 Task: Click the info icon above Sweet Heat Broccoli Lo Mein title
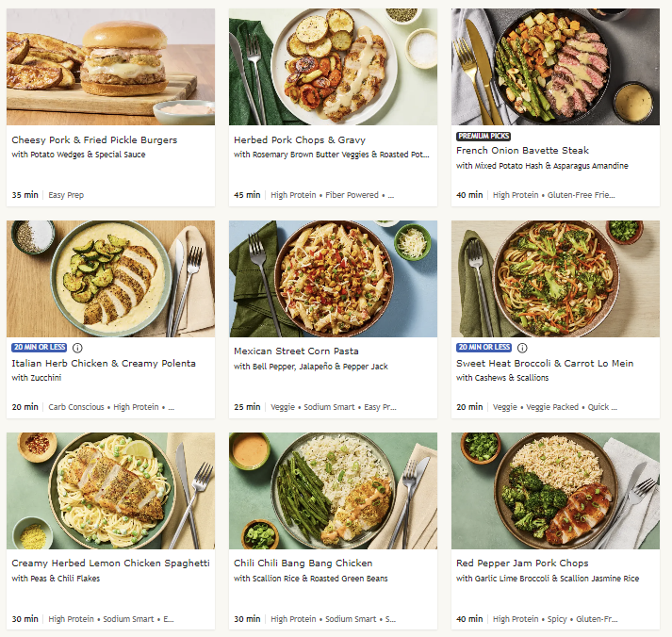click(x=522, y=348)
